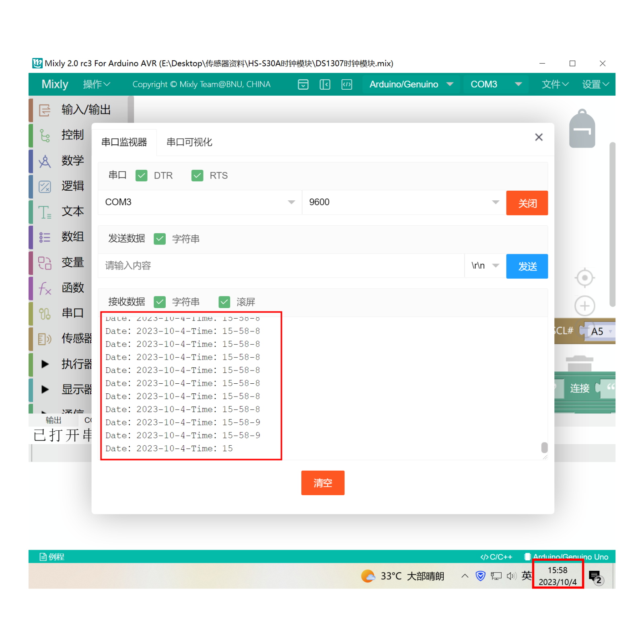This screenshot has height=644, width=644.
Task: Open the 串口 blocks category
Action: click(72, 313)
